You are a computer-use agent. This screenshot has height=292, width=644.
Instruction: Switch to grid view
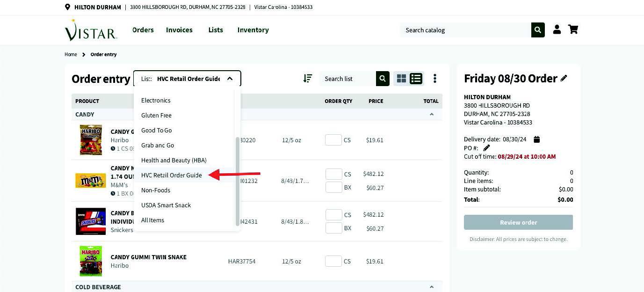[401, 79]
